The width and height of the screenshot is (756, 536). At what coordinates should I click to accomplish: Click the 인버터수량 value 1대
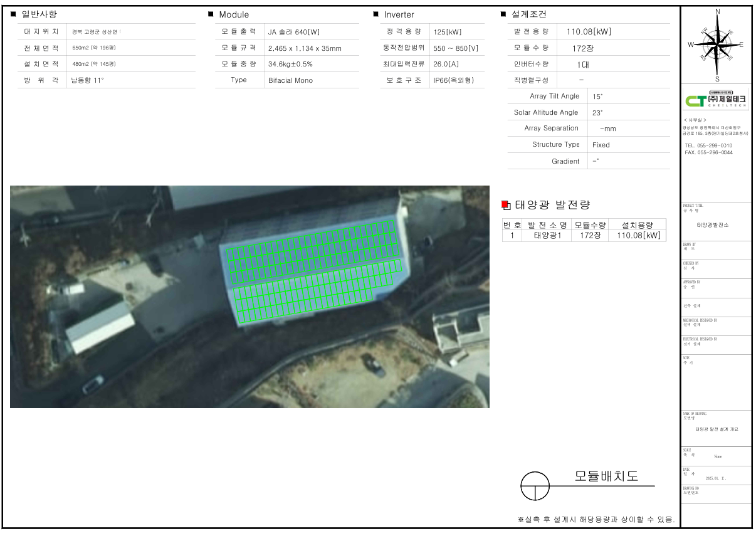click(583, 64)
